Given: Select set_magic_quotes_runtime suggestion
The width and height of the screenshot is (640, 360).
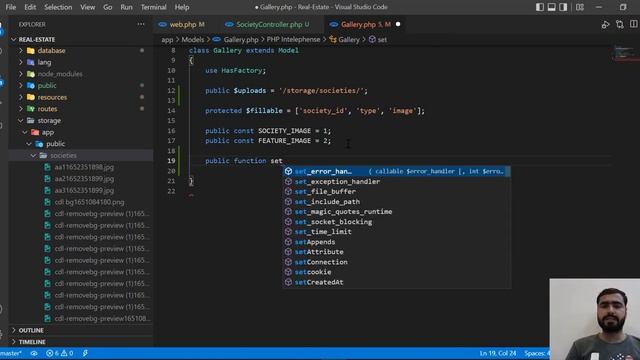Looking at the screenshot, I should tap(396, 212).
